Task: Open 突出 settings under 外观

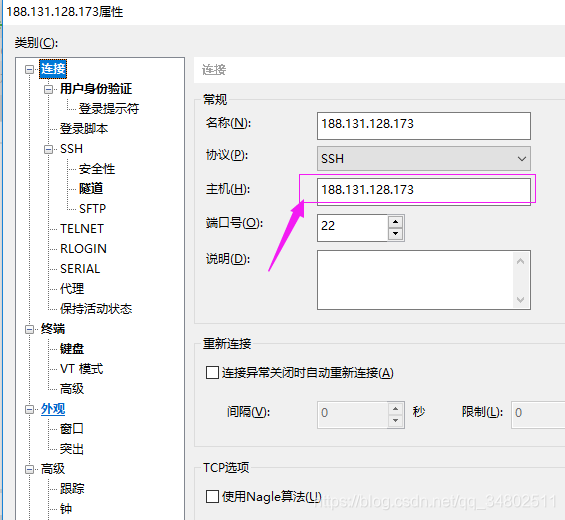Action: tap(72, 449)
